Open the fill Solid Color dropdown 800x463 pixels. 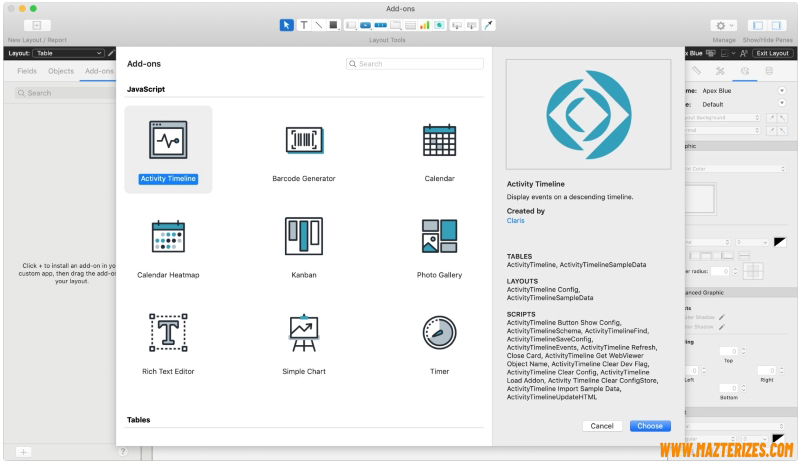click(x=735, y=168)
